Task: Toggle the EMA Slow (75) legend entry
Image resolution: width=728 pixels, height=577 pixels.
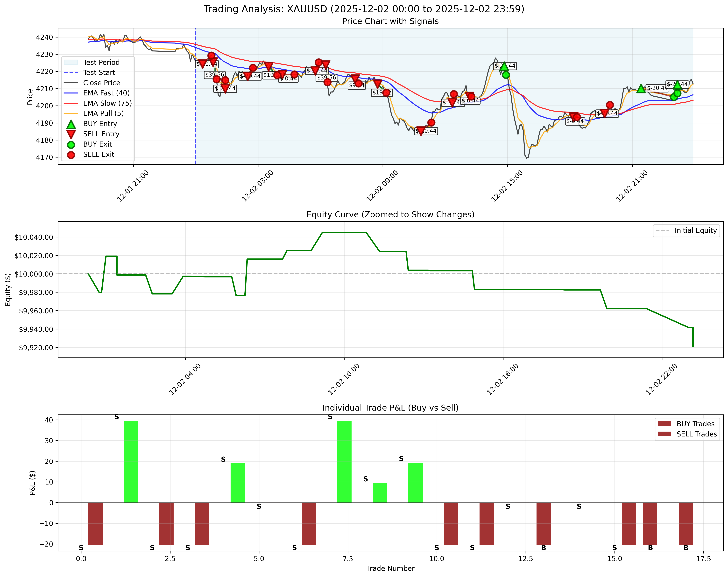Action: pyautogui.click(x=72, y=103)
